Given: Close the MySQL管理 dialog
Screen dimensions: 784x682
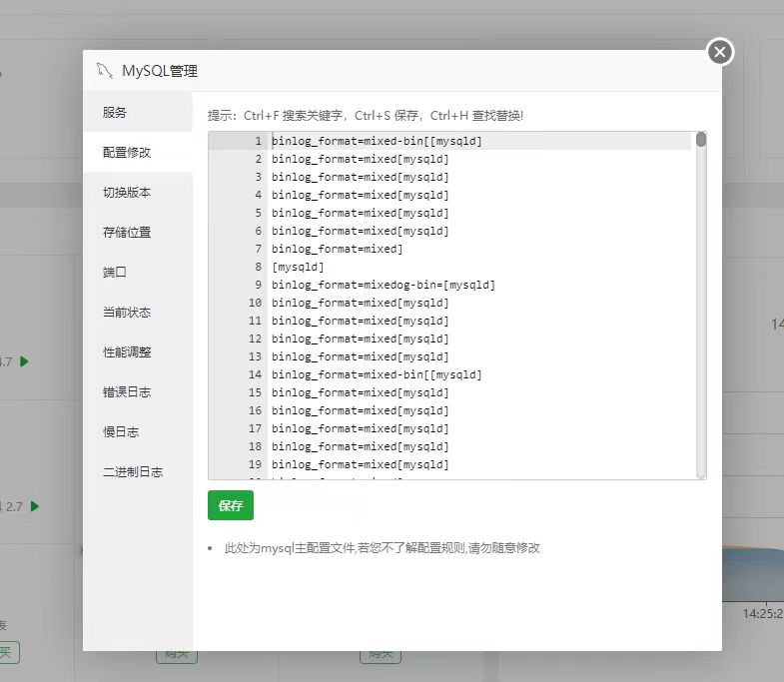Looking at the screenshot, I should point(720,52).
